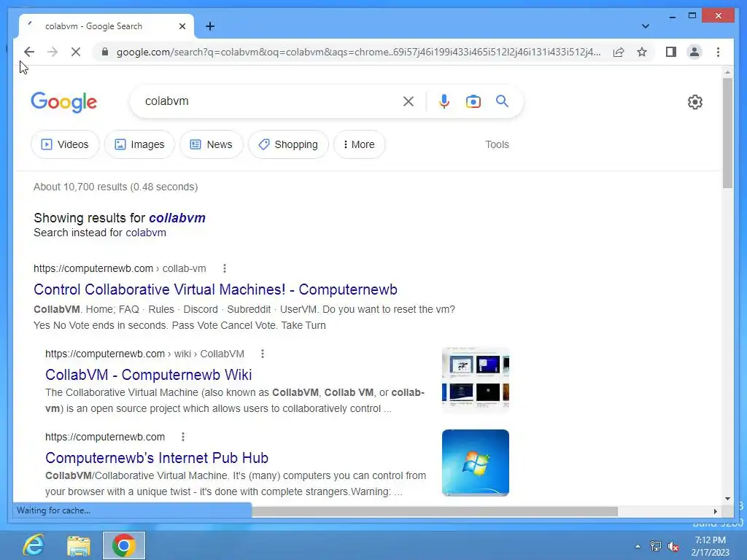Open Chrome side panel
Screen dimensions: 747x560
pos(671,52)
